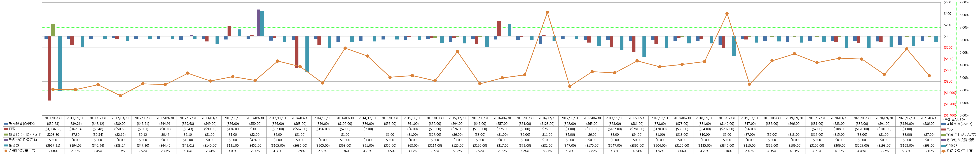Click the ($636.00) investing CF cell

[x=300, y=145]
